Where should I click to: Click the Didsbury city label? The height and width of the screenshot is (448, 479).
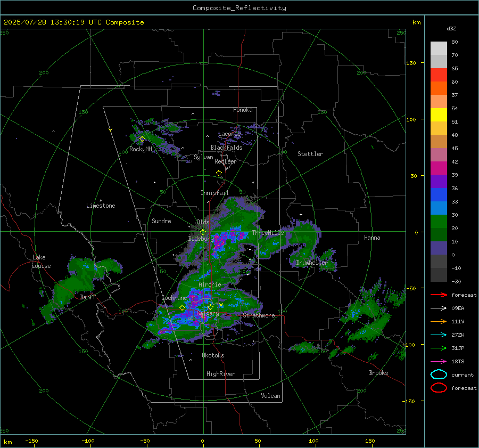pyautogui.click(x=201, y=239)
